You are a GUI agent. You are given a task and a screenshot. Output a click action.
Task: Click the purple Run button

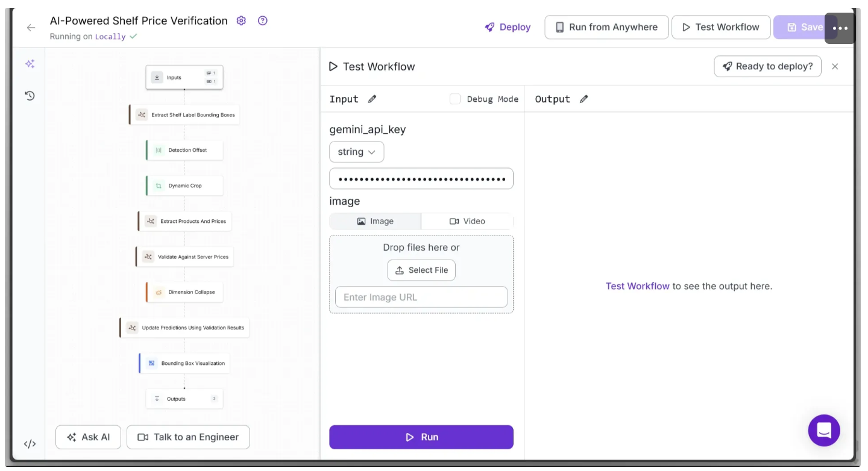tap(421, 437)
